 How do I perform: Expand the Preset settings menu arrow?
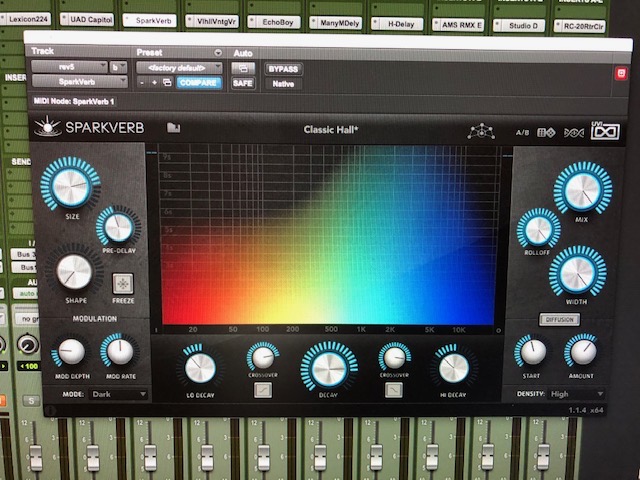tap(218, 53)
